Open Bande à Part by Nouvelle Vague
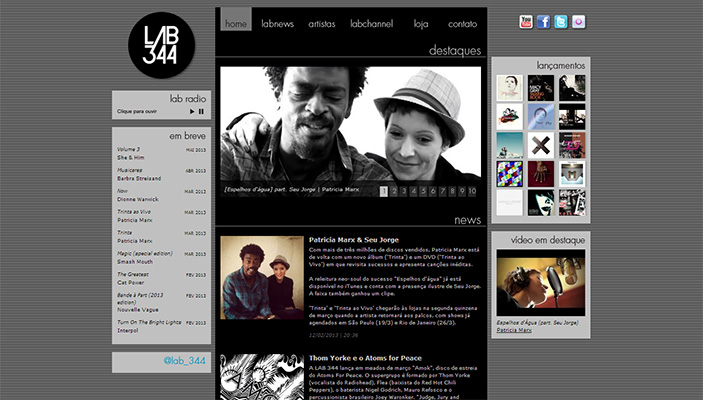This screenshot has width=703, height=400. (x=161, y=302)
